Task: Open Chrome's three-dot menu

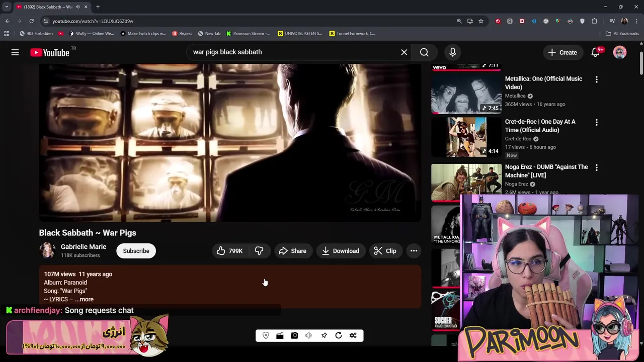Action: pyautogui.click(x=636, y=21)
